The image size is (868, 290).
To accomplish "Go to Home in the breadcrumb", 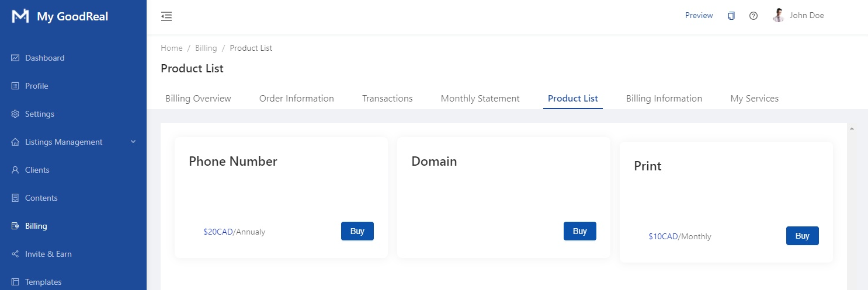I will click(x=172, y=48).
